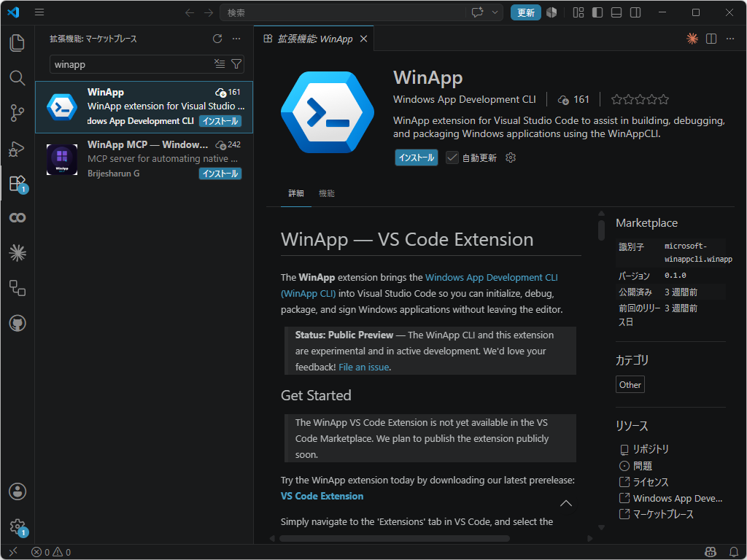Screen dimensions: 747x560
Task: Open Run and Debug view
Action: point(18,149)
